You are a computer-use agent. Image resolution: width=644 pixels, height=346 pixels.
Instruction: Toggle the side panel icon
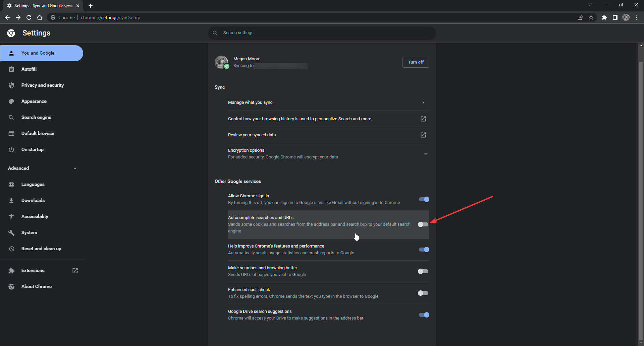(x=615, y=17)
